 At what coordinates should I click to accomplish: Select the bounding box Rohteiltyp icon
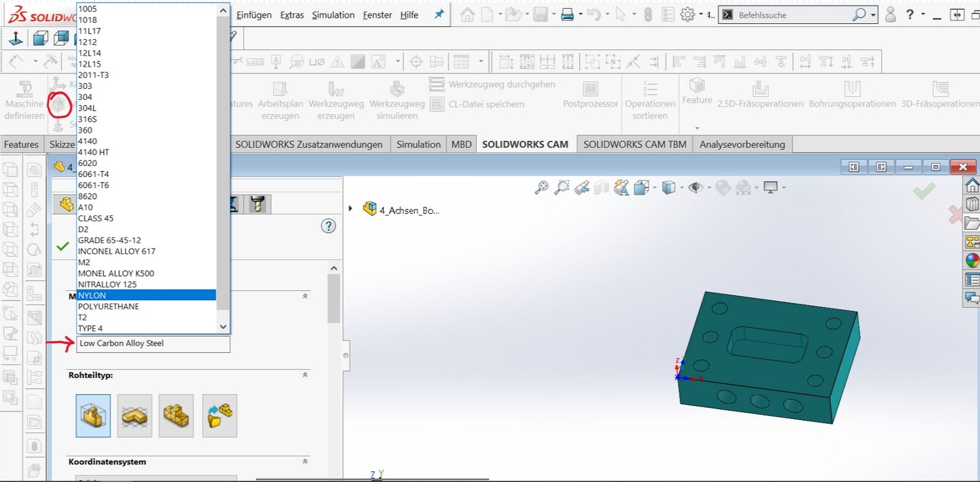(93, 416)
